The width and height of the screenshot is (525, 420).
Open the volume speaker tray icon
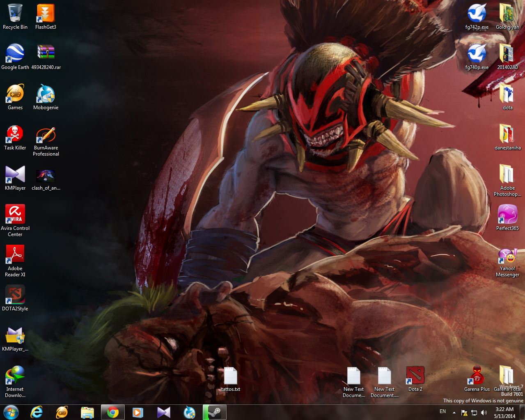coord(484,413)
